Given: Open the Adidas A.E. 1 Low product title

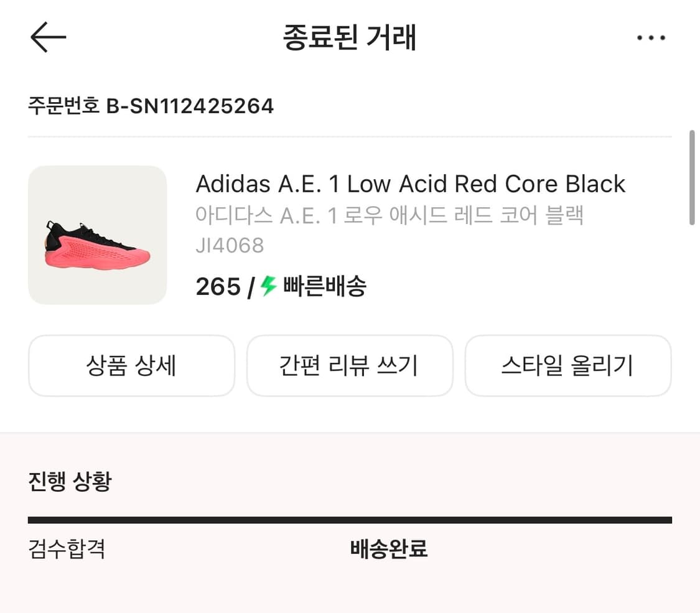Looking at the screenshot, I should 410,184.
